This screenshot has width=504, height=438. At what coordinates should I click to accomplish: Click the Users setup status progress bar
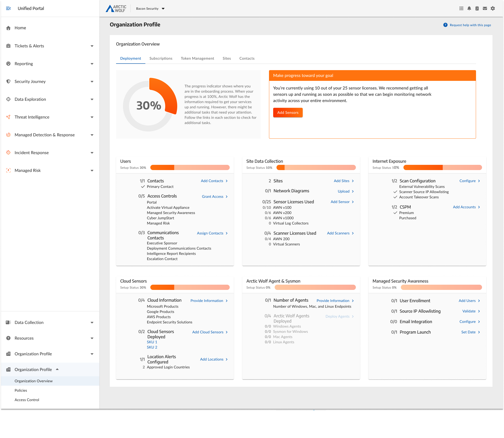[190, 167]
